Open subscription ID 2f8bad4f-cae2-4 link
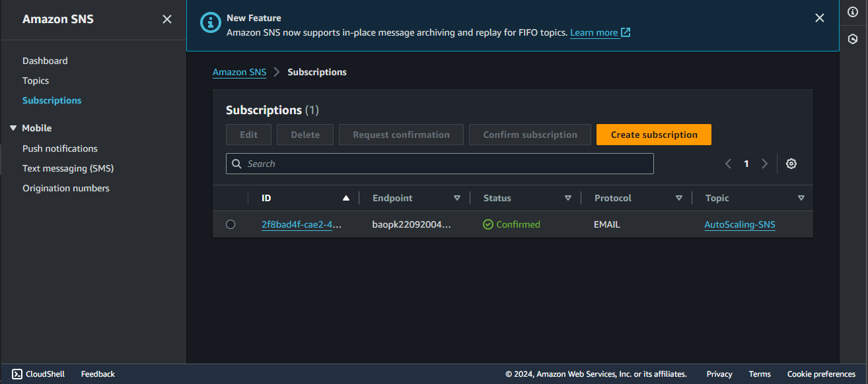868x384 pixels. (302, 224)
